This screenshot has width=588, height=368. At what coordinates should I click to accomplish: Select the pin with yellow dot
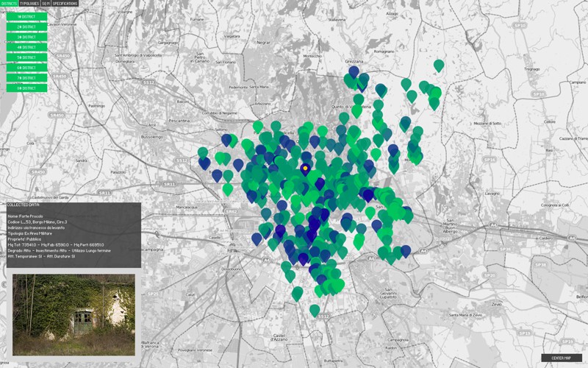(305, 169)
